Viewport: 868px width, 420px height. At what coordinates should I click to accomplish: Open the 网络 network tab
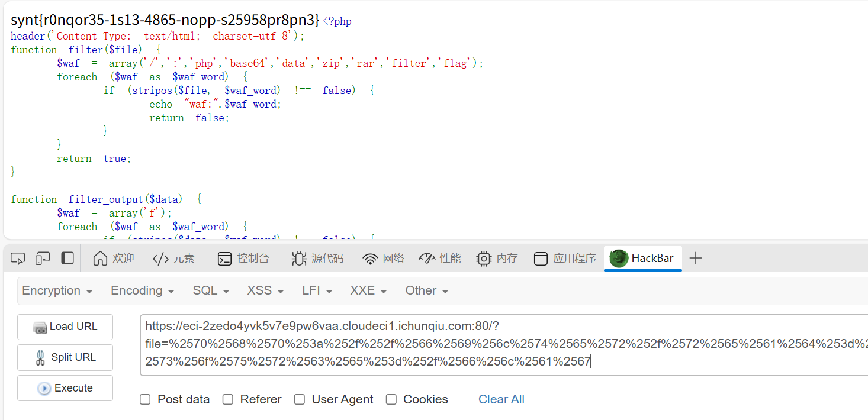click(x=384, y=259)
